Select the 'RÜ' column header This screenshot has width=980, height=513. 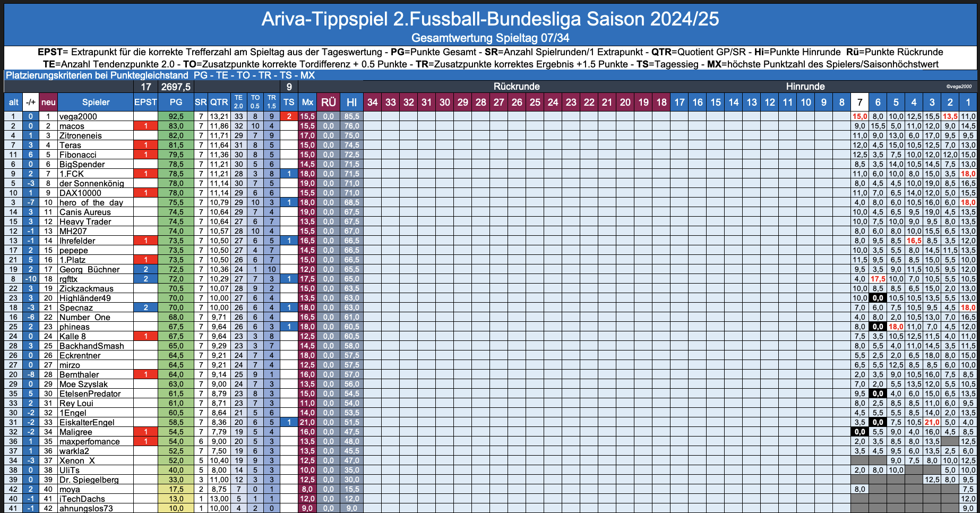pos(329,102)
